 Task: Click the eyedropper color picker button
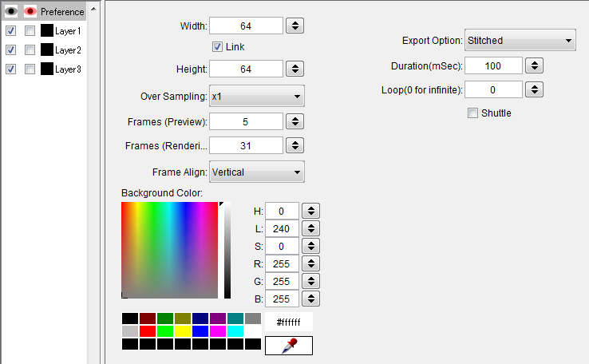click(x=288, y=346)
